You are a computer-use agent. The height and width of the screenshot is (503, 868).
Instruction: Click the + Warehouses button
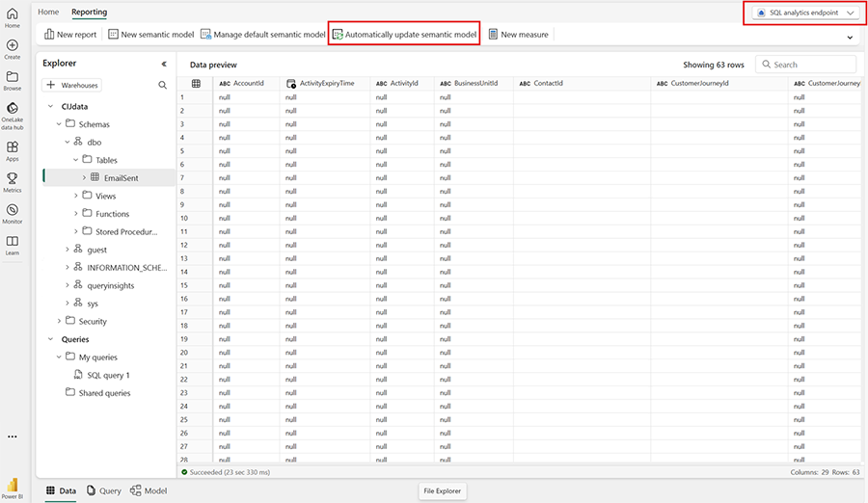(x=72, y=85)
